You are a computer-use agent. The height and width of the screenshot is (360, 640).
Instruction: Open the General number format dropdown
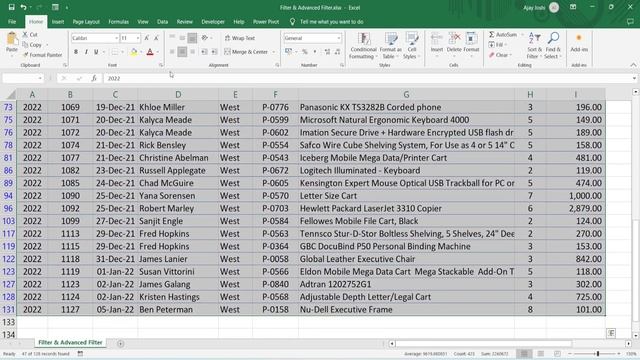(339, 38)
